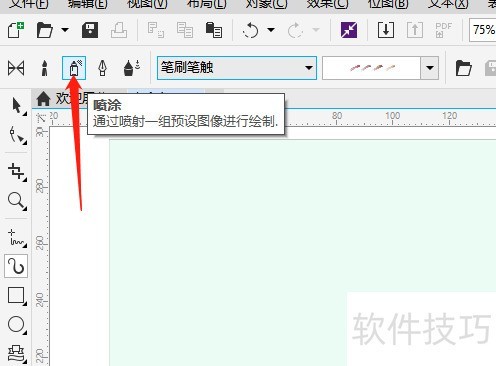
Task: Click the purple search content icon
Action: [349, 30]
